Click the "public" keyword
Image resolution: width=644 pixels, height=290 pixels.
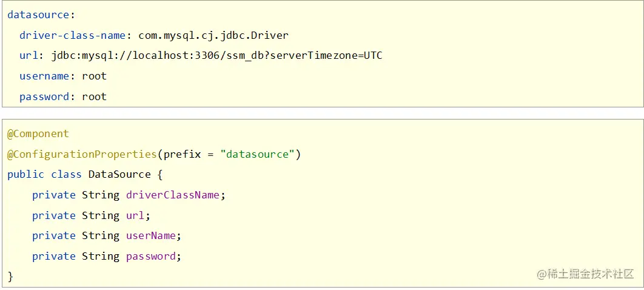point(25,175)
